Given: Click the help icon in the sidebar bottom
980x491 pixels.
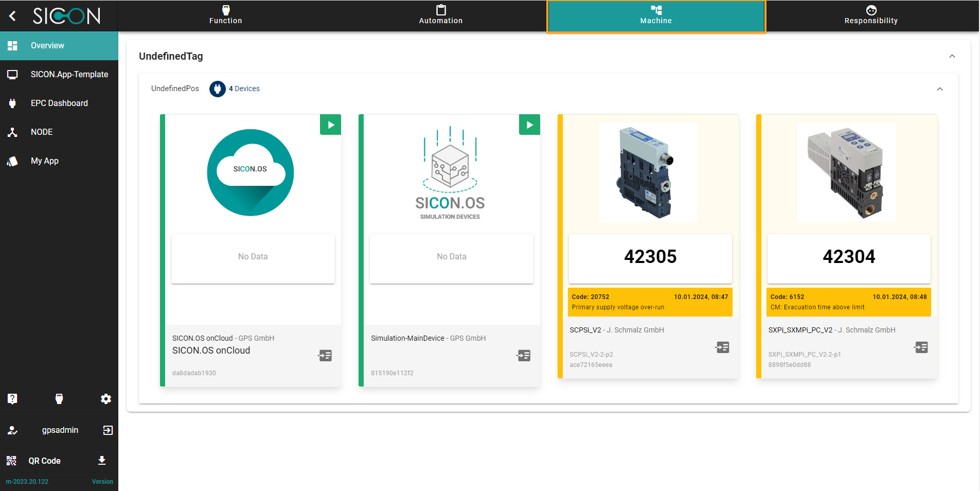Looking at the screenshot, I should pyautogui.click(x=12, y=399).
